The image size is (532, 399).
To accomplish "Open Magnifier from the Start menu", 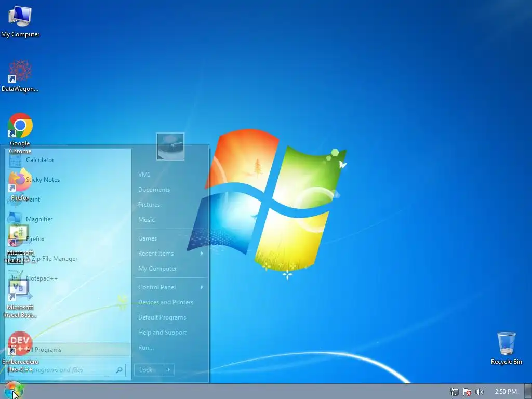I will (68, 219).
